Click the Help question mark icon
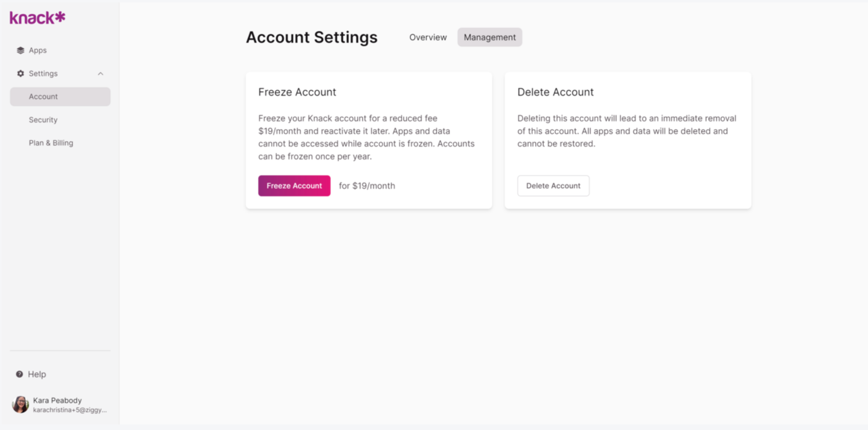868x430 pixels. pyautogui.click(x=19, y=374)
